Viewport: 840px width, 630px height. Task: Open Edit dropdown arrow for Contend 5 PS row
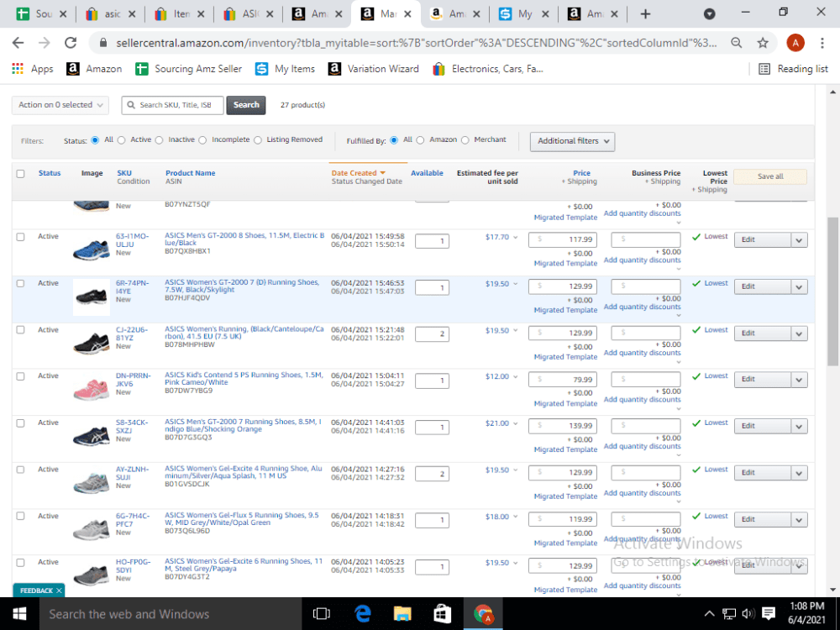point(799,380)
